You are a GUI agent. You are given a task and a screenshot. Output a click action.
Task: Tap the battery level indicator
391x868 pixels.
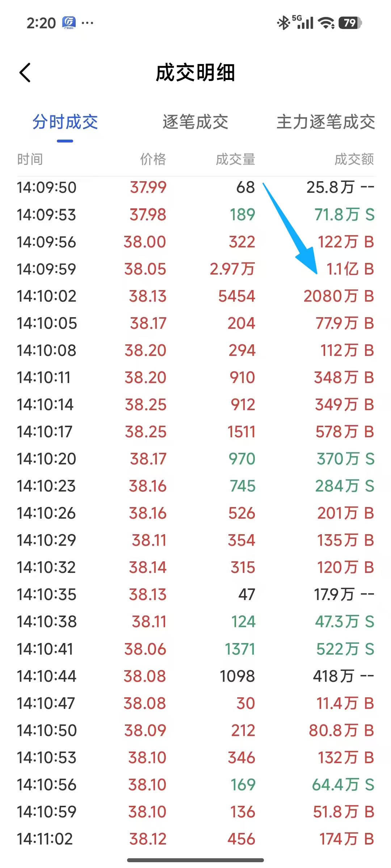[x=350, y=23]
